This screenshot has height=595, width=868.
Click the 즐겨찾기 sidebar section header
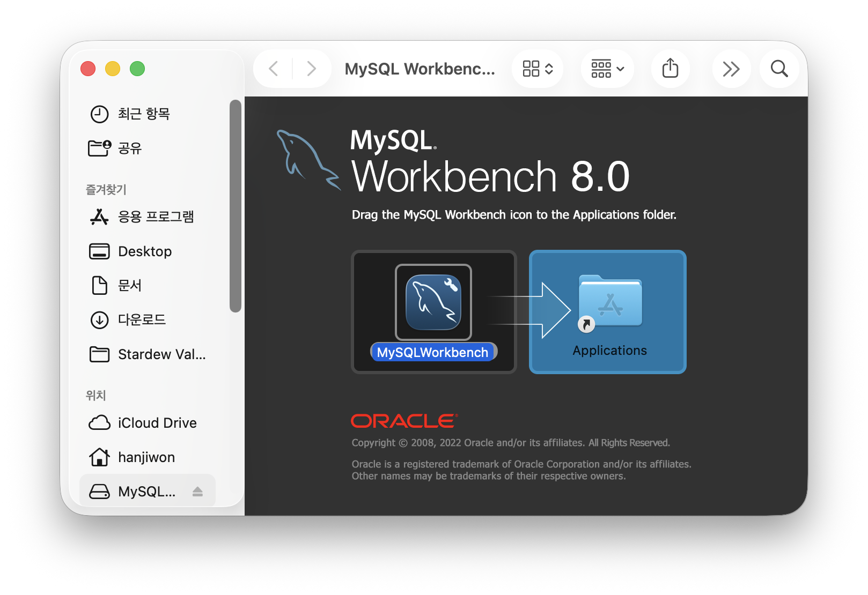coord(106,189)
